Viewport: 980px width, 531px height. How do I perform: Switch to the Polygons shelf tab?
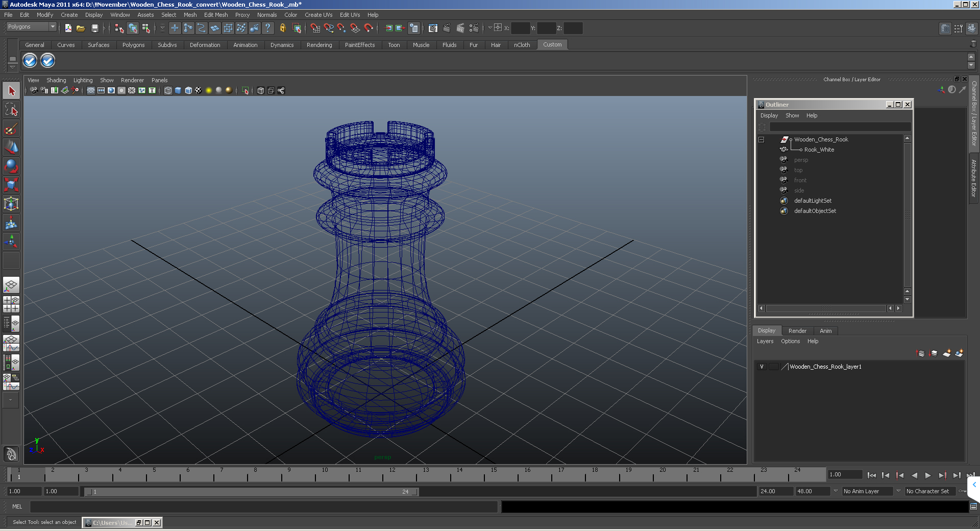tap(133, 45)
